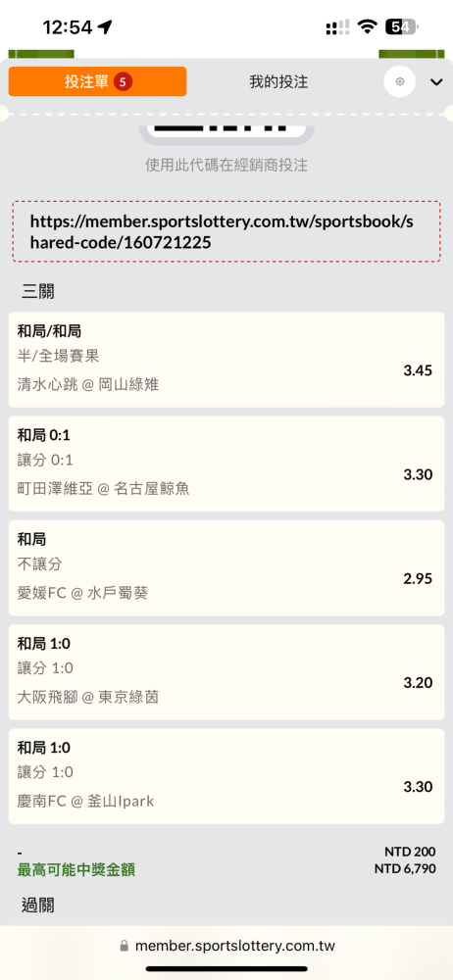Screen dimensions: 453x980
Task: Switch to 投注單 tab
Action: (98, 81)
